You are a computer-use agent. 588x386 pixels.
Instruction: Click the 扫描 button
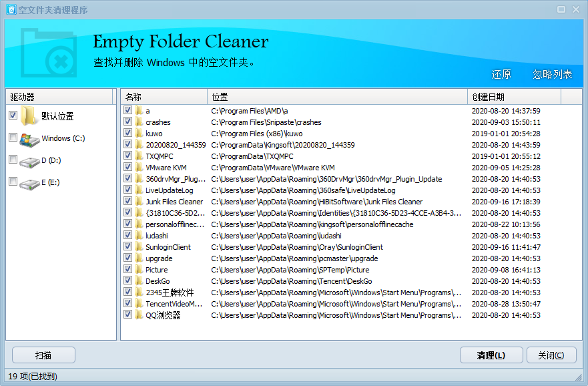(x=43, y=355)
